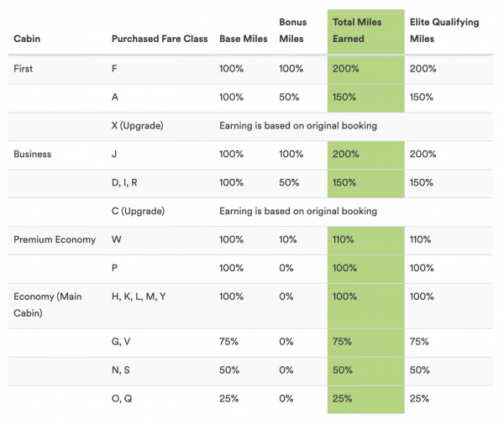
Task: Click the C (Upgrade) fare class cell
Action: tap(138, 211)
